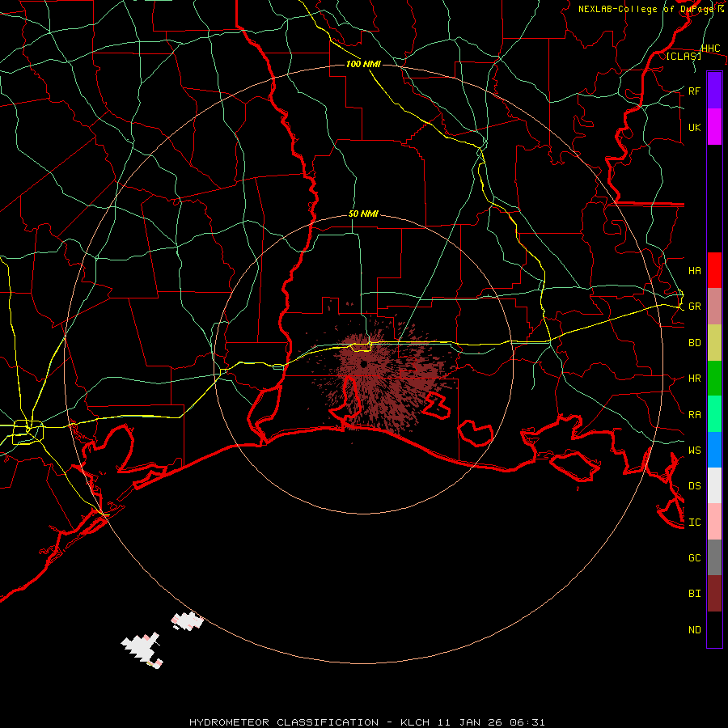
Task: Click the UK magenta legend swatch
Action: click(714, 127)
